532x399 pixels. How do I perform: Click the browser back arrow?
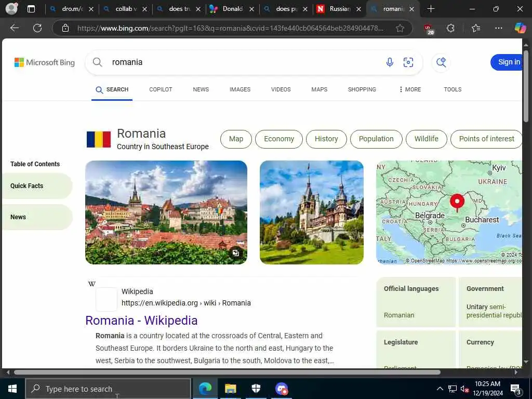tap(14, 28)
